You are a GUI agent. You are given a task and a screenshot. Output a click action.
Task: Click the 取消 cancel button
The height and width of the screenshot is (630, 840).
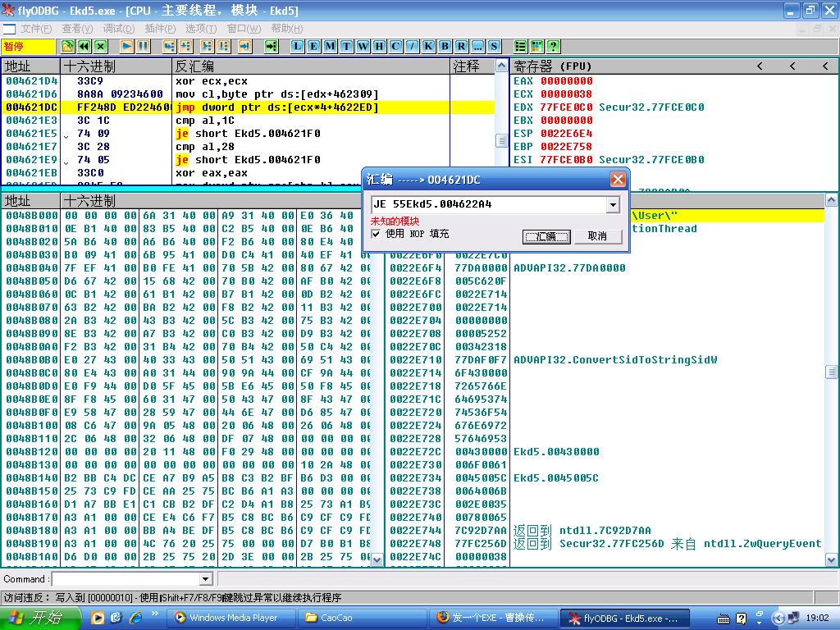[x=597, y=236]
